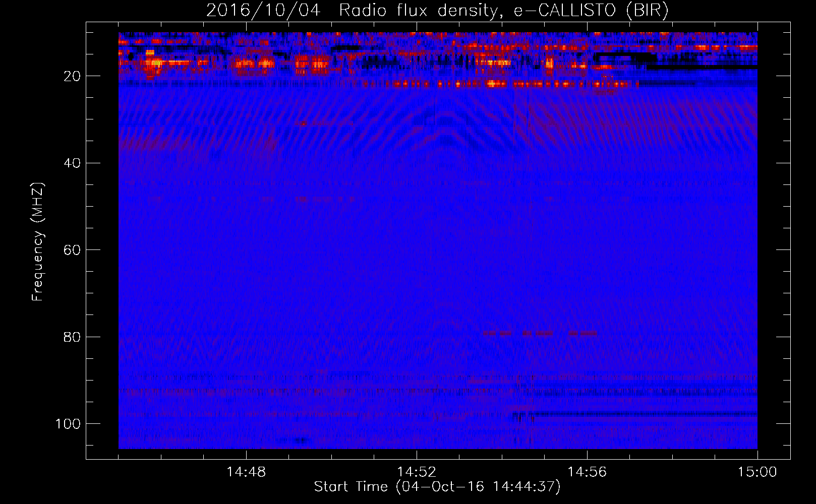Image resolution: width=816 pixels, height=504 pixels.
Task: Select the 14:48 time tick label
Action: coord(246,472)
